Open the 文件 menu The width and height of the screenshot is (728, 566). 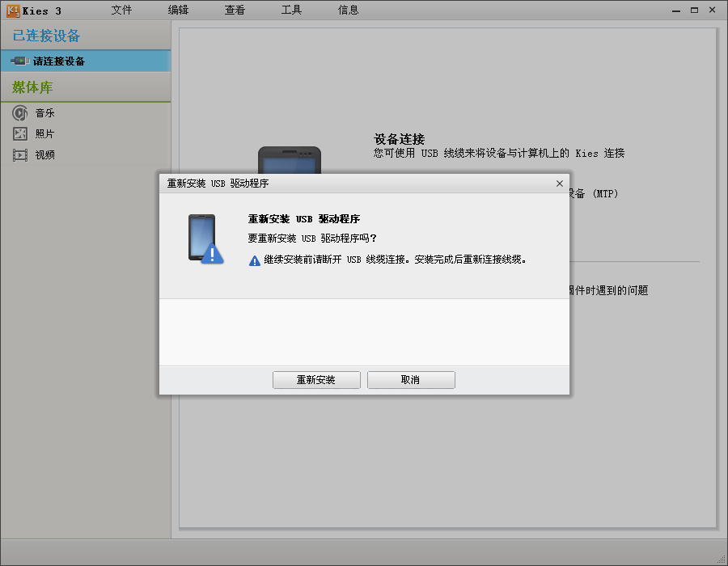121,11
